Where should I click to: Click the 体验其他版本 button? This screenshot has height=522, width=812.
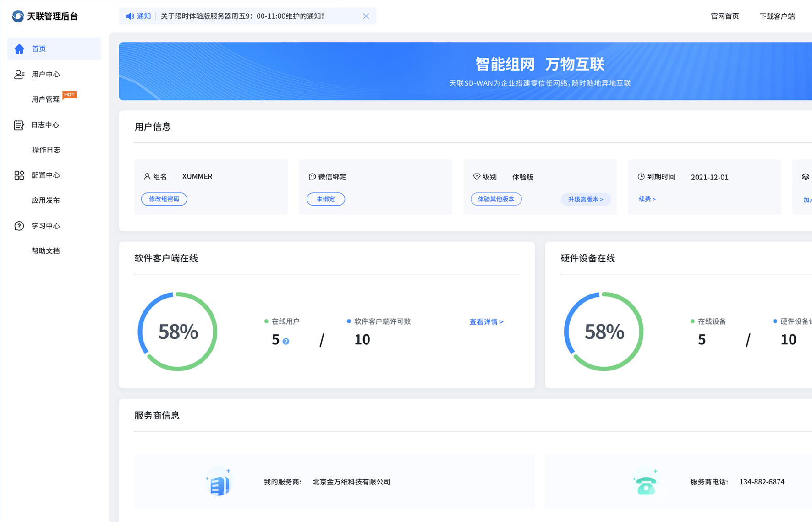pyautogui.click(x=496, y=199)
